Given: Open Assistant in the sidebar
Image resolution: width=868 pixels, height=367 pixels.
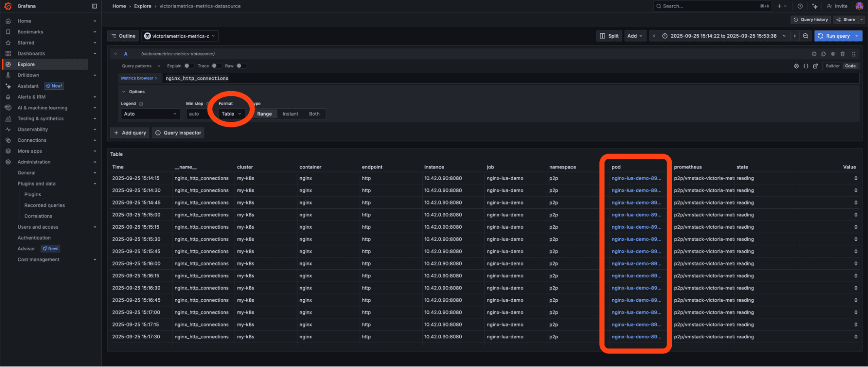Looking at the screenshot, I should [28, 86].
